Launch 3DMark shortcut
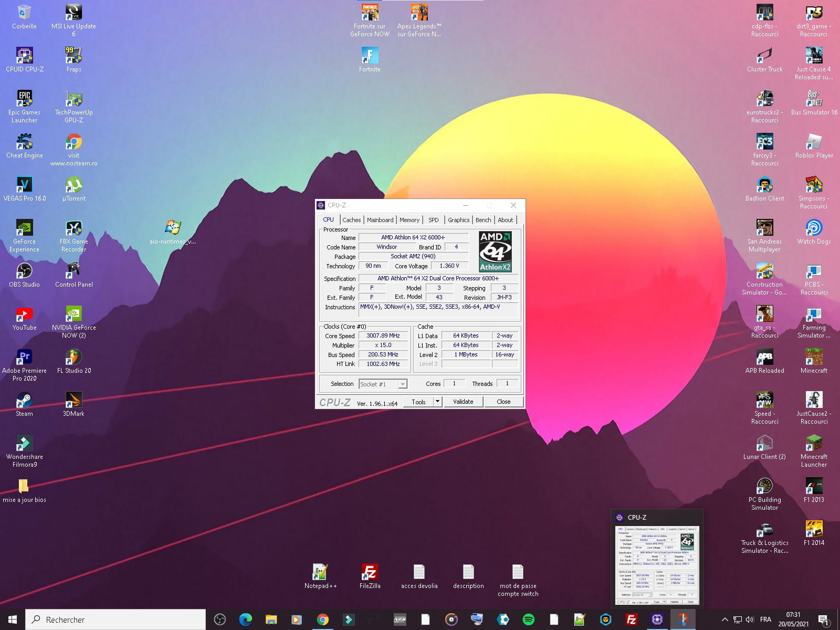 coord(73,404)
